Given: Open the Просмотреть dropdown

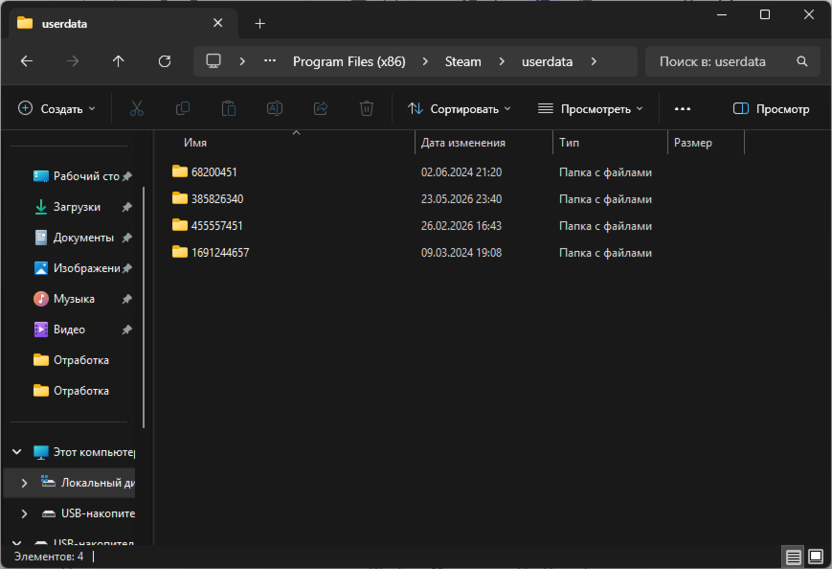Looking at the screenshot, I should click(590, 109).
